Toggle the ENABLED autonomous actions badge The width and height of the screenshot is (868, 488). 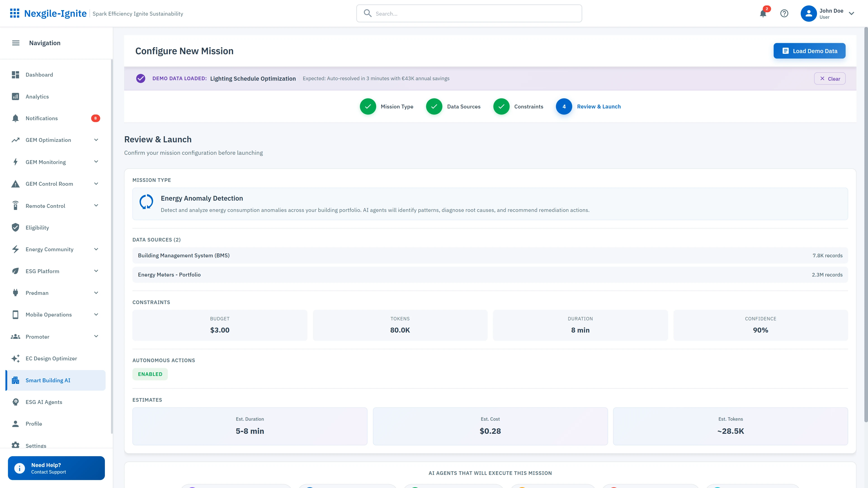click(150, 374)
